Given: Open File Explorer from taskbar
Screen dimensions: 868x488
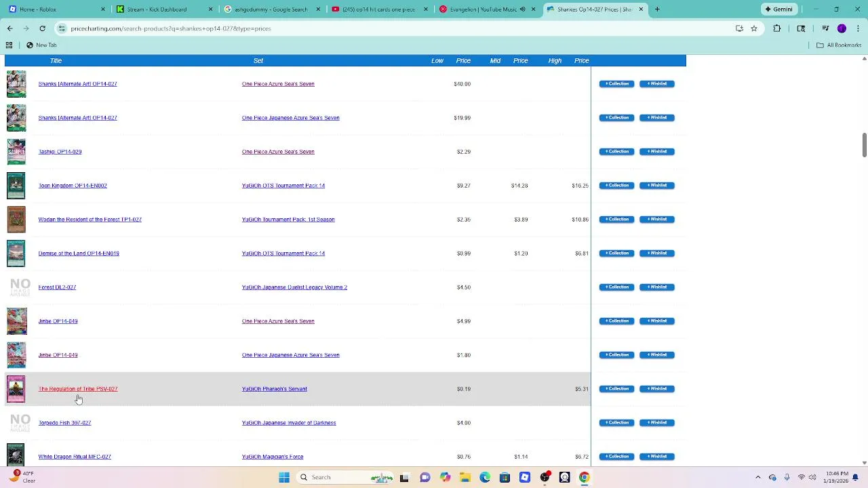Looking at the screenshot, I should click(x=465, y=477).
